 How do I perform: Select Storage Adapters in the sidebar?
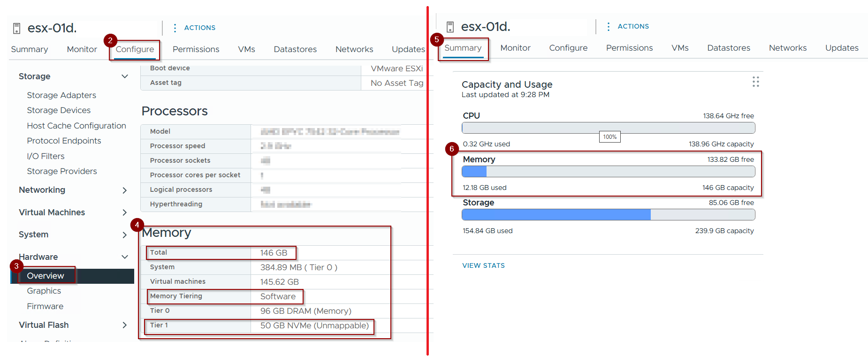[61, 95]
